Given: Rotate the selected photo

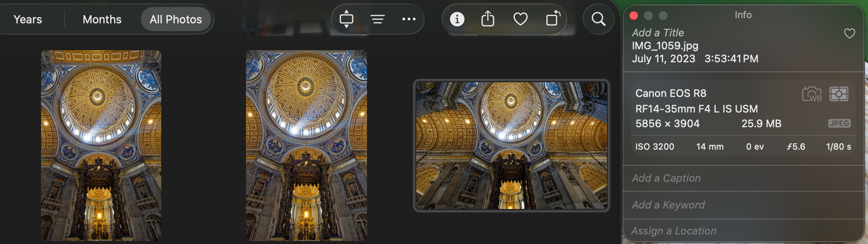Looking at the screenshot, I should (553, 19).
